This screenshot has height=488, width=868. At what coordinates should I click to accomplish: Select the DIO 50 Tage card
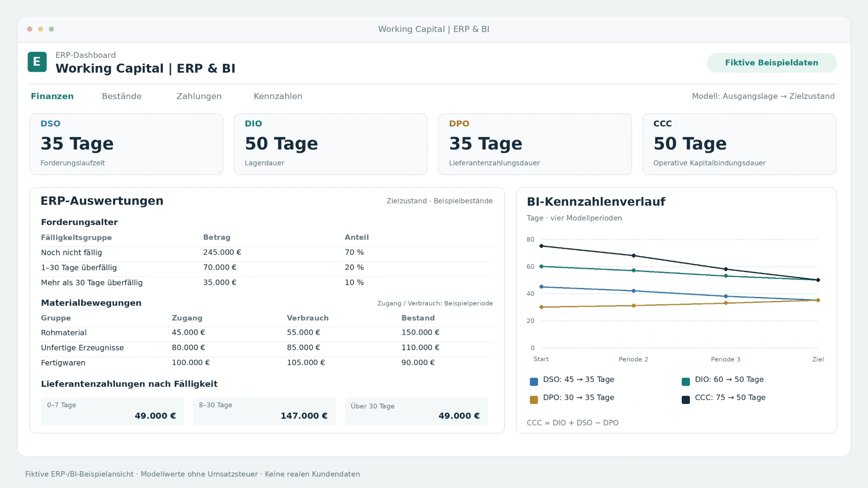pyautogui.click(x=330, y=144)
